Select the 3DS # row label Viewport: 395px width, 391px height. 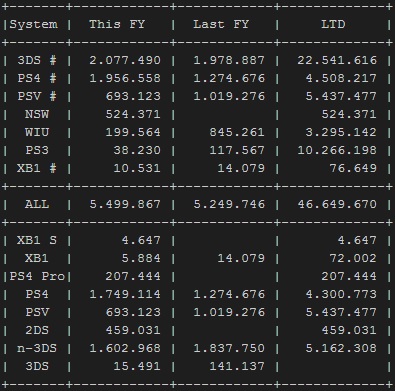pos(37,60)
